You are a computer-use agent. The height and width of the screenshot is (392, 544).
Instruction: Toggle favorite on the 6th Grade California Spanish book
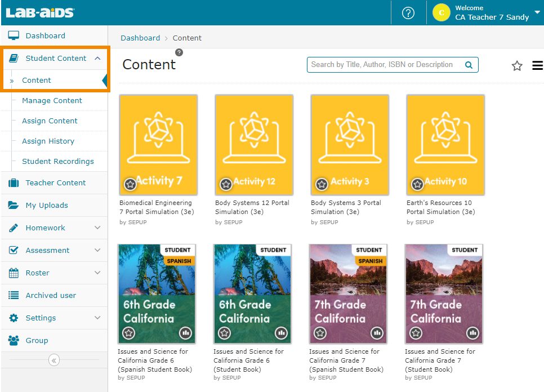(x=128, y=333)
